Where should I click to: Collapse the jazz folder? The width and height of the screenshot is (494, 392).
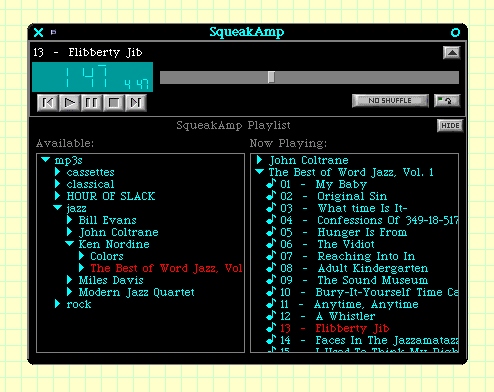pos(58,208)
